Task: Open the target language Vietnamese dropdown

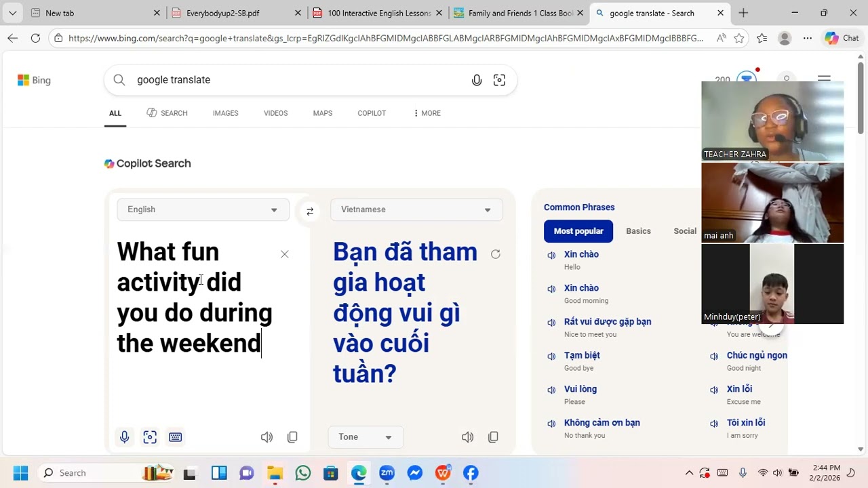Action: tap(416, 209)
